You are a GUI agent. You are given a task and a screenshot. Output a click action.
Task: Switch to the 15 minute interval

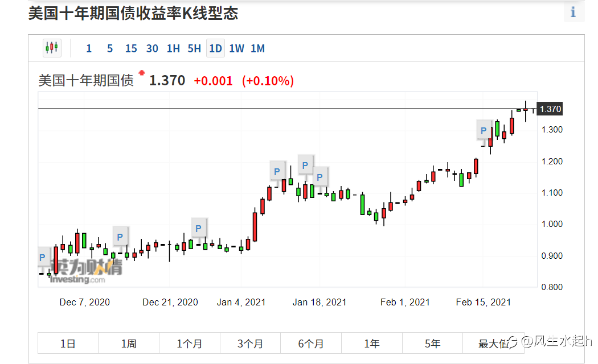point(131,48)
